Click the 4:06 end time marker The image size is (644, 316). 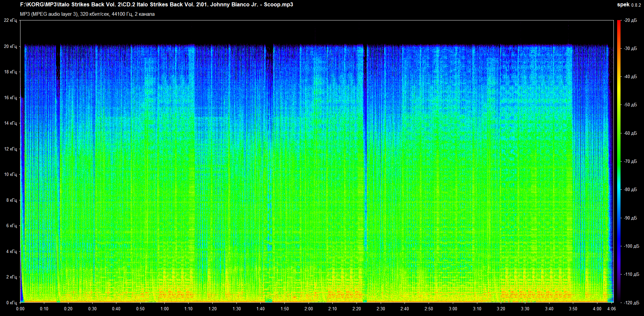pyautogui.click(x=611, y=309)
